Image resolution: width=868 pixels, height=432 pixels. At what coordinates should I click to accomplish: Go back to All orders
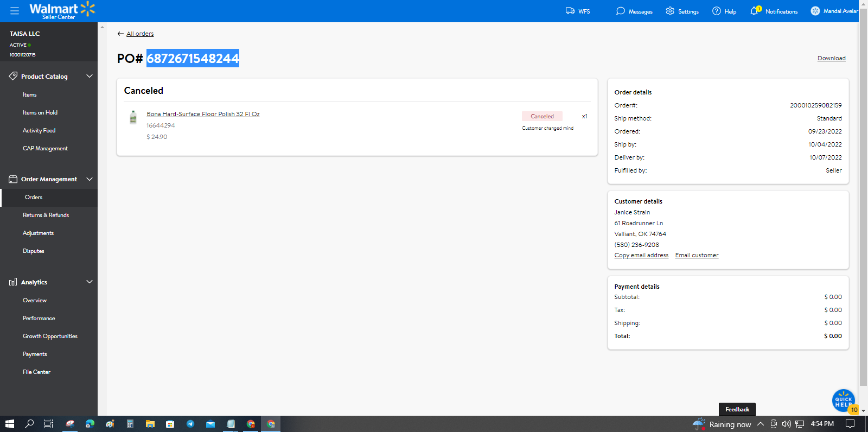pos(140,34)
